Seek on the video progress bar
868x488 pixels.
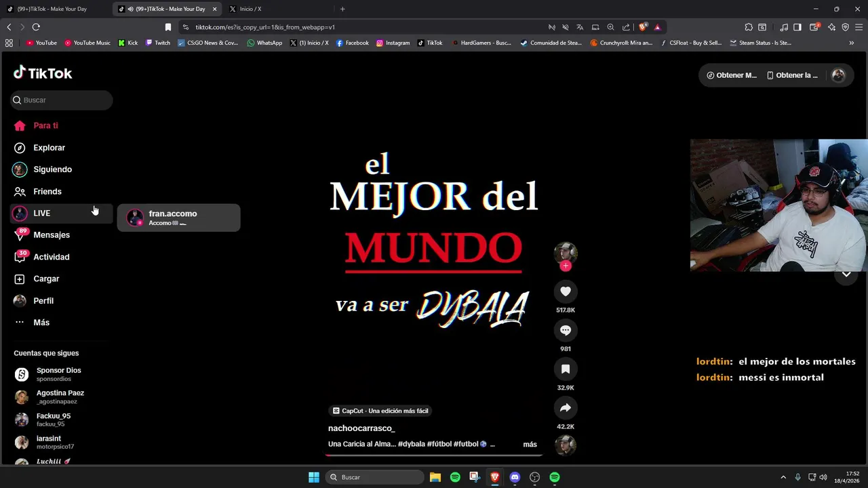point(434,455)
